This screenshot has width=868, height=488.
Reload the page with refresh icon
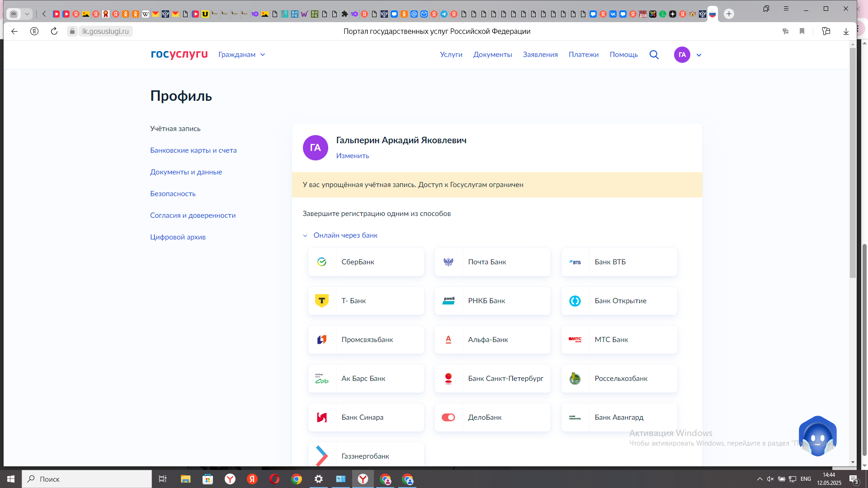click(x=54, y=31)
